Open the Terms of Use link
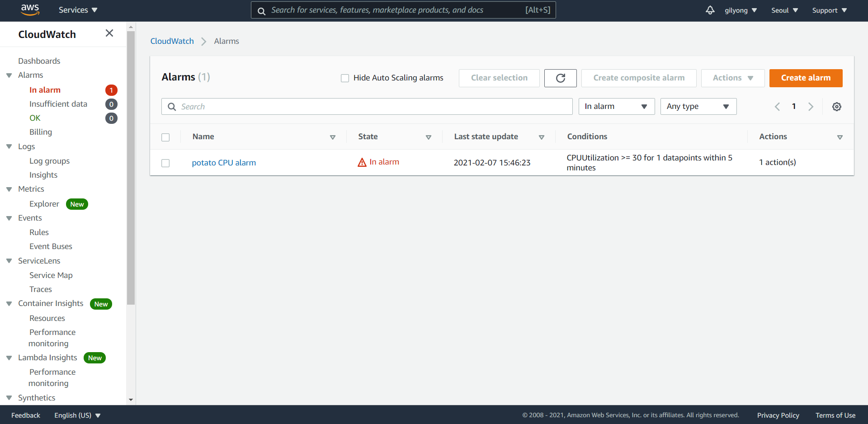868x424 pixels. coord(835,415)
